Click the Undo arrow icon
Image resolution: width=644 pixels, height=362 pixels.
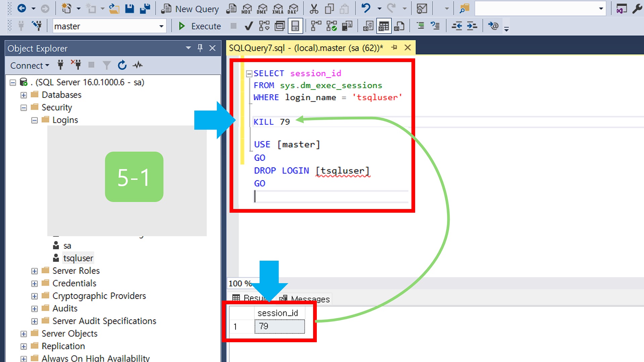coord(366,8)
